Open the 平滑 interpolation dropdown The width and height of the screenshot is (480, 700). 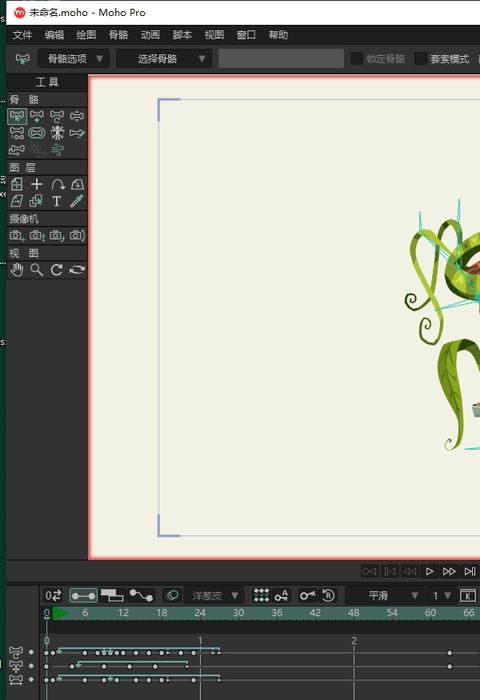click(x=385, y=596)
